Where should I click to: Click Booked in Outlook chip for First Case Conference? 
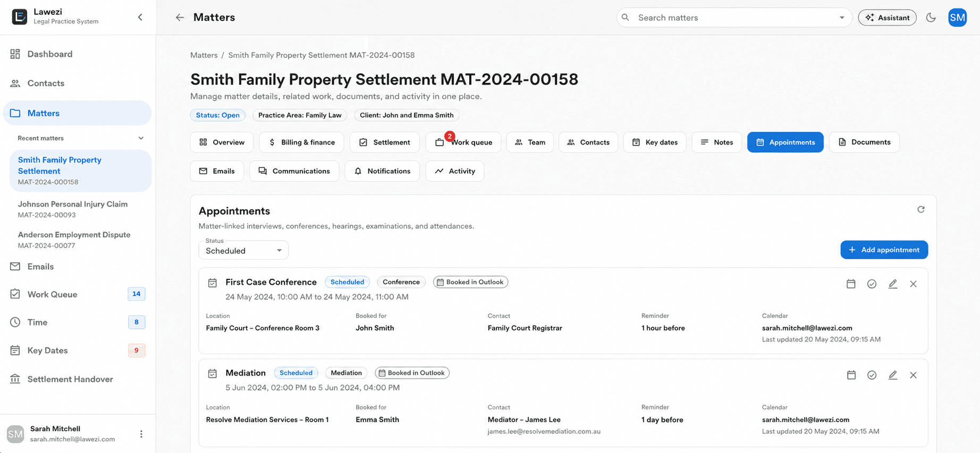470,282
